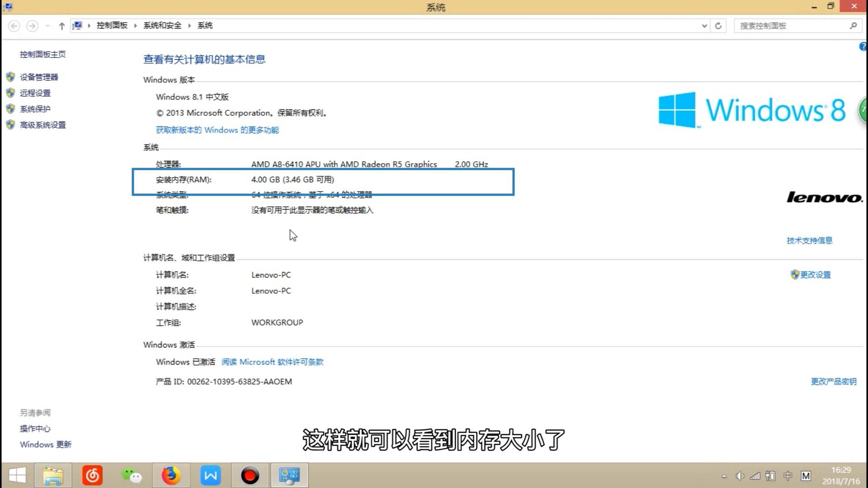
Task: Open recent locations dropdown arrow
Action: coord(47,26)
